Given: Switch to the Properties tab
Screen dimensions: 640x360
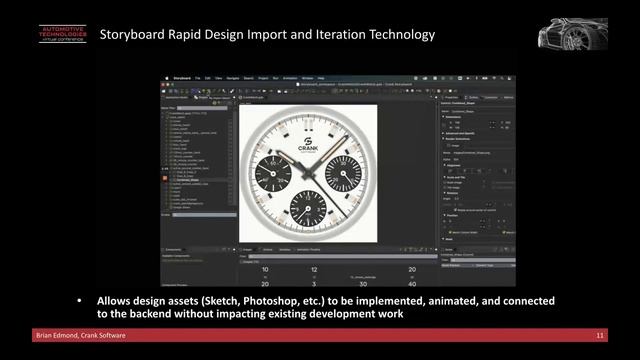Looking at the screenshot, I should [x=451, y=98].
